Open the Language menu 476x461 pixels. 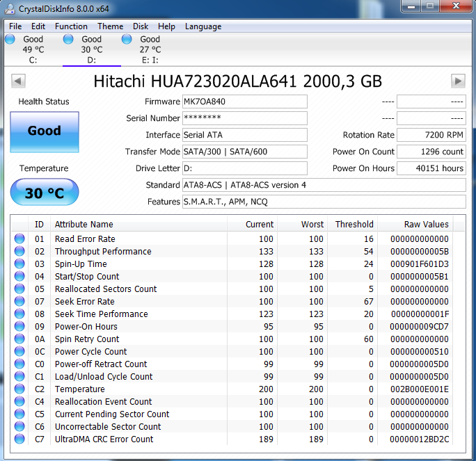point(203,26)
